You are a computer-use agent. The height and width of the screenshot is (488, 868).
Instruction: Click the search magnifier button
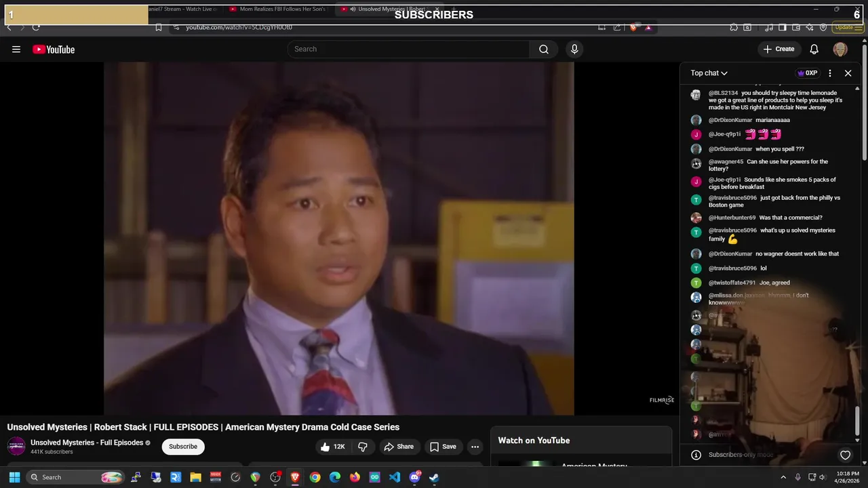[544, 49]
